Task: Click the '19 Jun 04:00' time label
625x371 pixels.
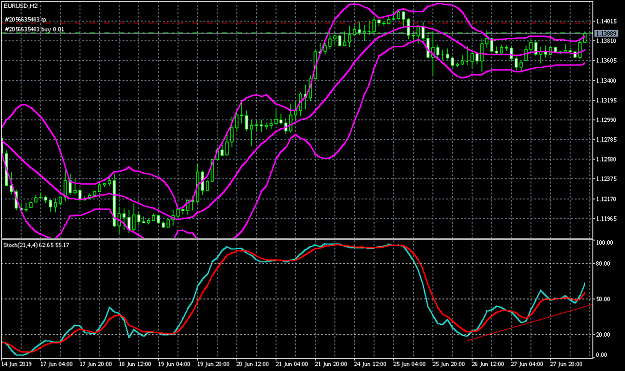Action: (174, 364)
